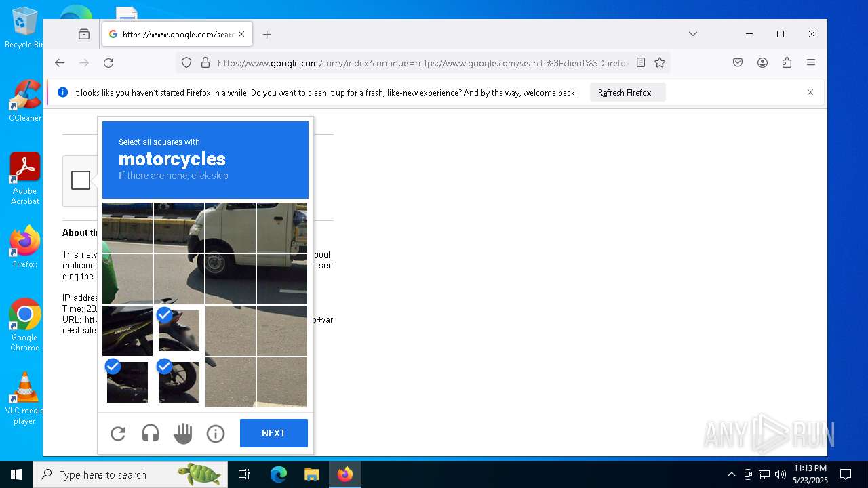This screenshot has width=868, height=488.
Task: Open tracking protection shield icon
Action: pos(186,63)
